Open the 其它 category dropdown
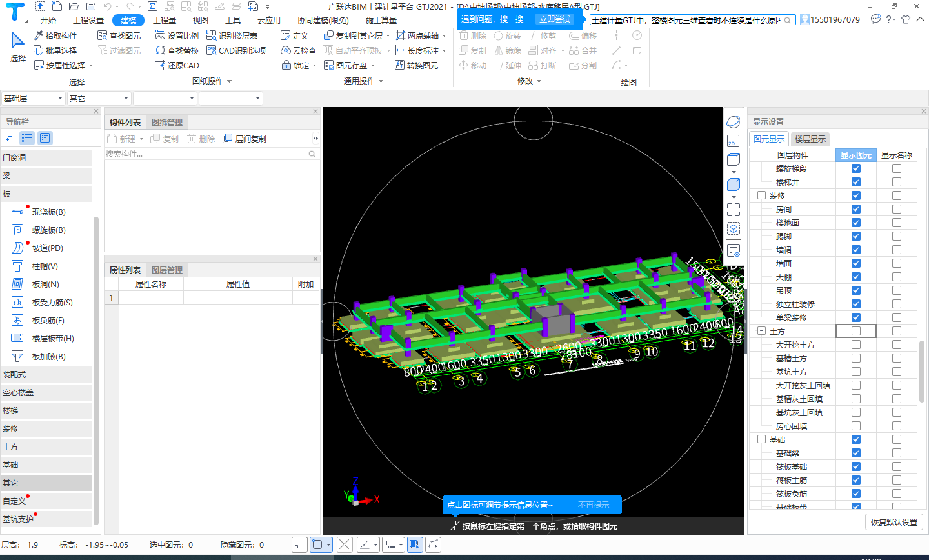929x560 pixels. tap(99, 98)
